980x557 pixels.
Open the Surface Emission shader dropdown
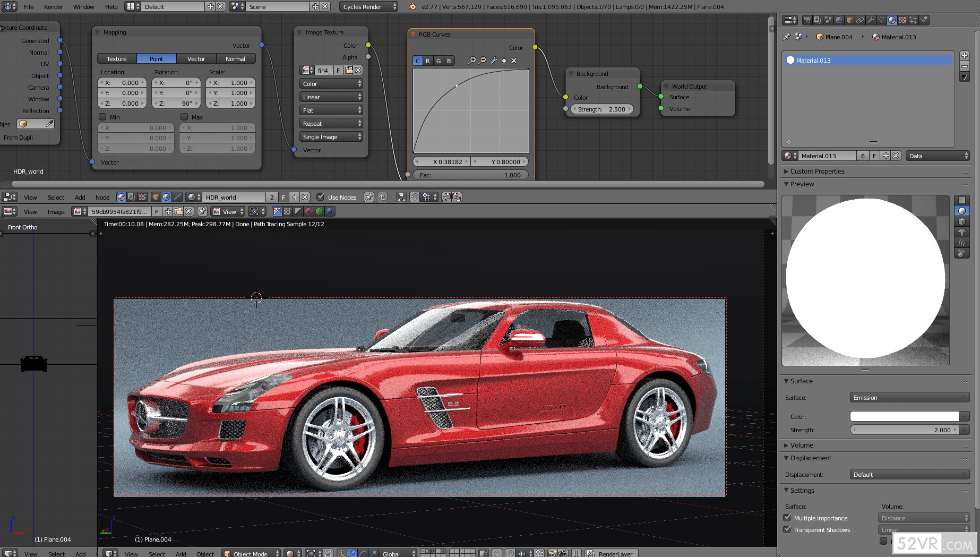point(909,398)
